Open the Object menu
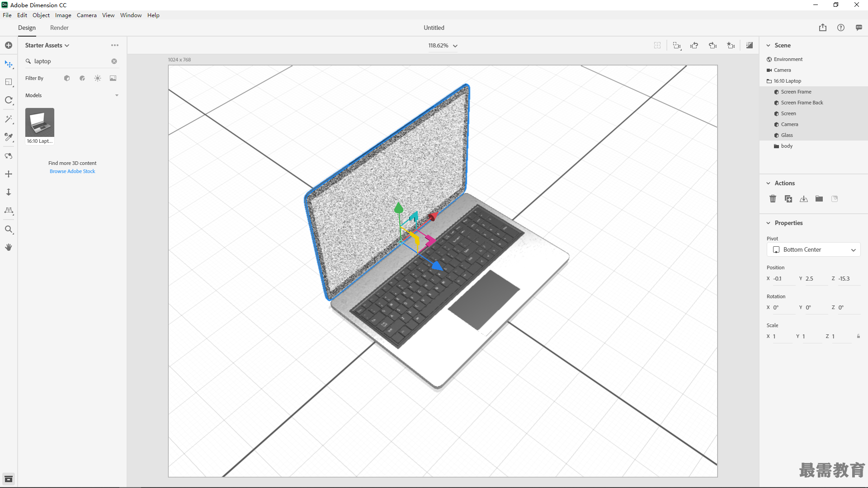This screenshot has width=868, height=488. (41, 15)
